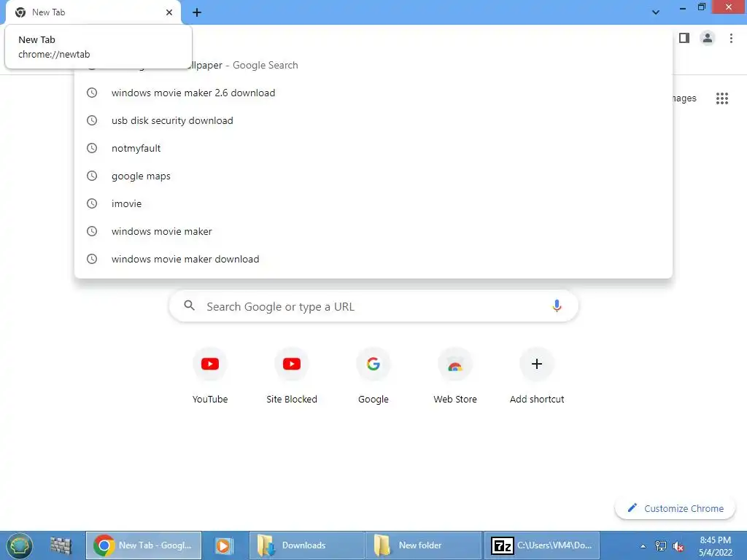
Task: Choose suggestion notmyfault
Action: [373, 148]
